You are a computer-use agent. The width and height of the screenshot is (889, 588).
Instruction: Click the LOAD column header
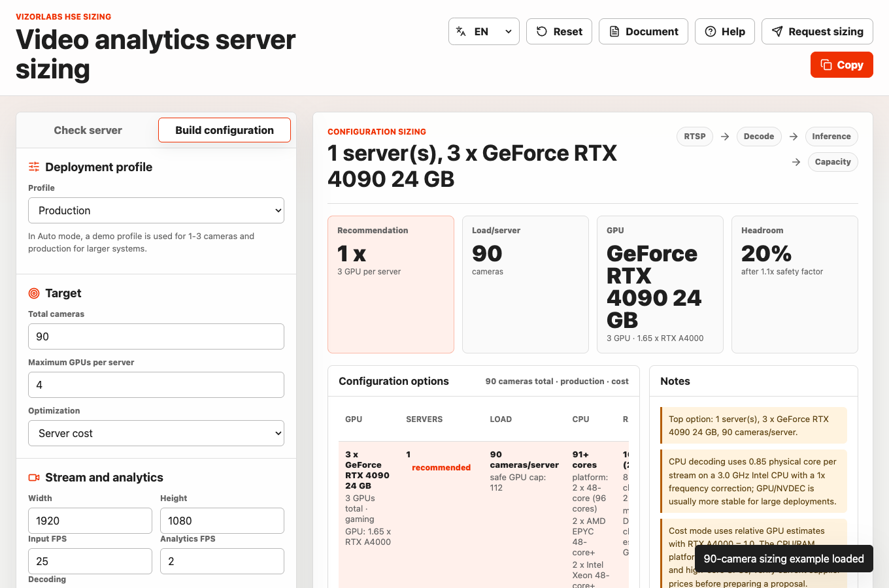(501, 419)
